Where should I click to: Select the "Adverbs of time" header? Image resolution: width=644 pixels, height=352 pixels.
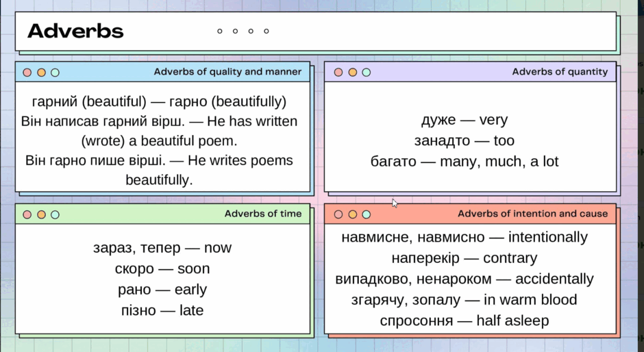[263, 214]
